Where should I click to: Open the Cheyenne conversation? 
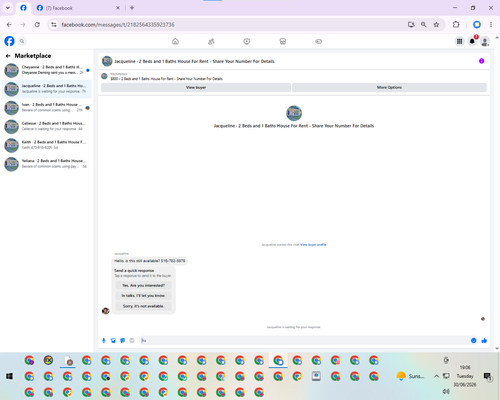tap(47, 70)
